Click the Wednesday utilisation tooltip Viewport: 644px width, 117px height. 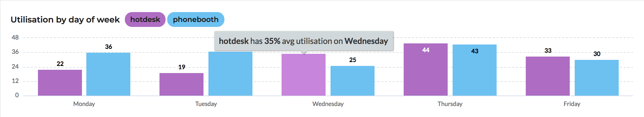pos(304,41)
